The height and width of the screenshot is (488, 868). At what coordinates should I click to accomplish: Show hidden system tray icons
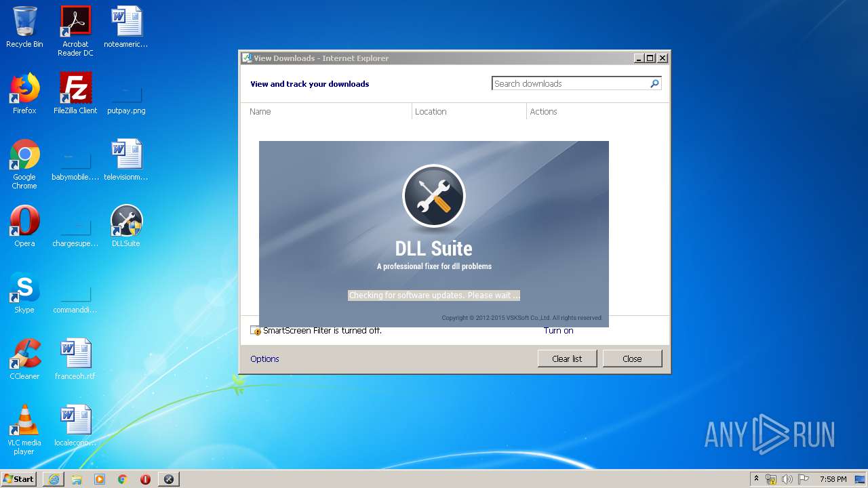pyautogui.click(x=756, y=479)
